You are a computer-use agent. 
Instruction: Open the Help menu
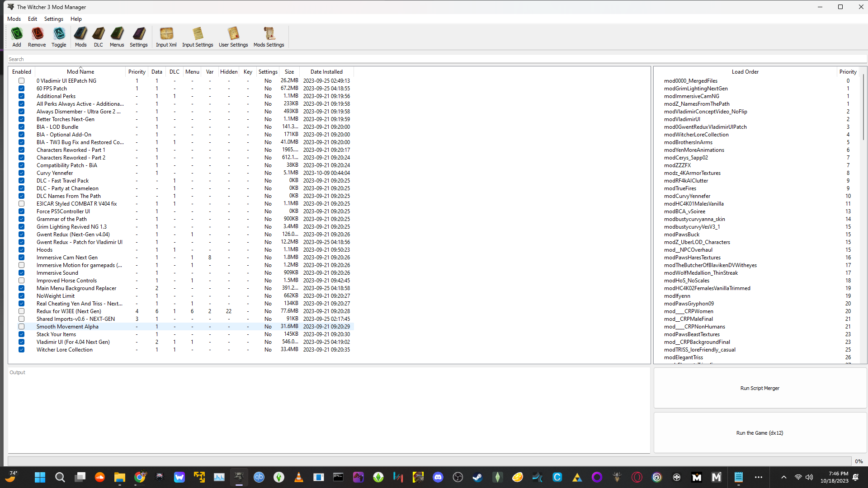point(76,19)
